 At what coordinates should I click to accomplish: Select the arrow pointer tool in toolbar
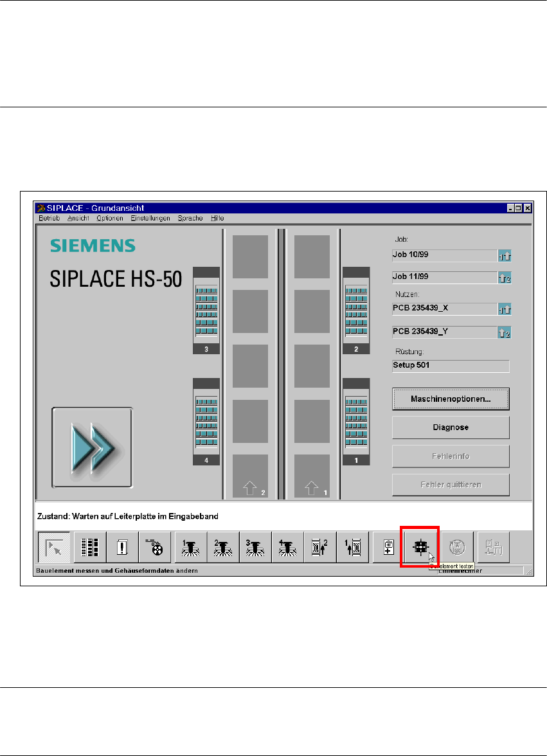[x=54, y=547]
